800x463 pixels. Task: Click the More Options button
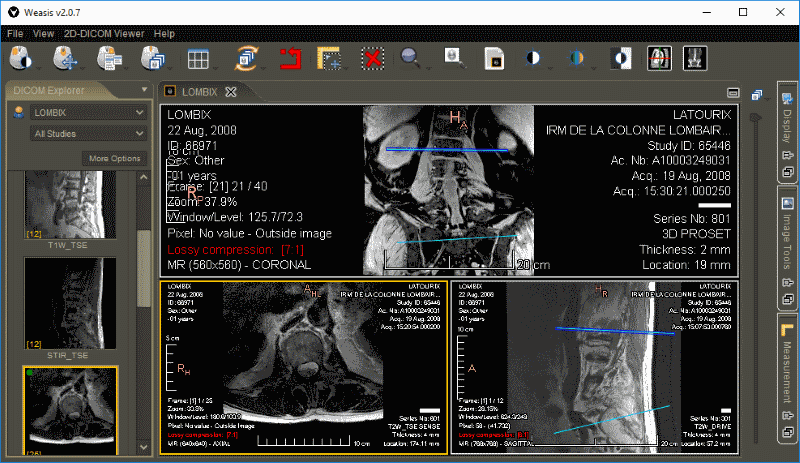[x=114, y=158]
